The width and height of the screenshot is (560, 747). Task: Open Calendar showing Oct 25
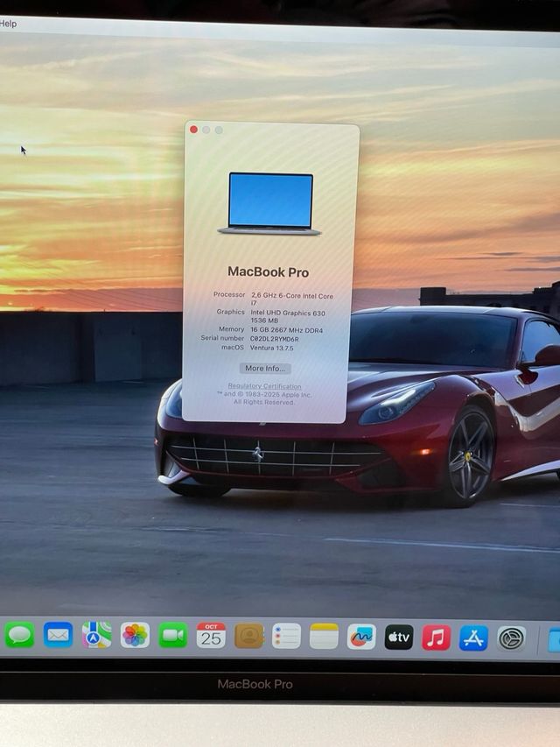pos(211,636)
